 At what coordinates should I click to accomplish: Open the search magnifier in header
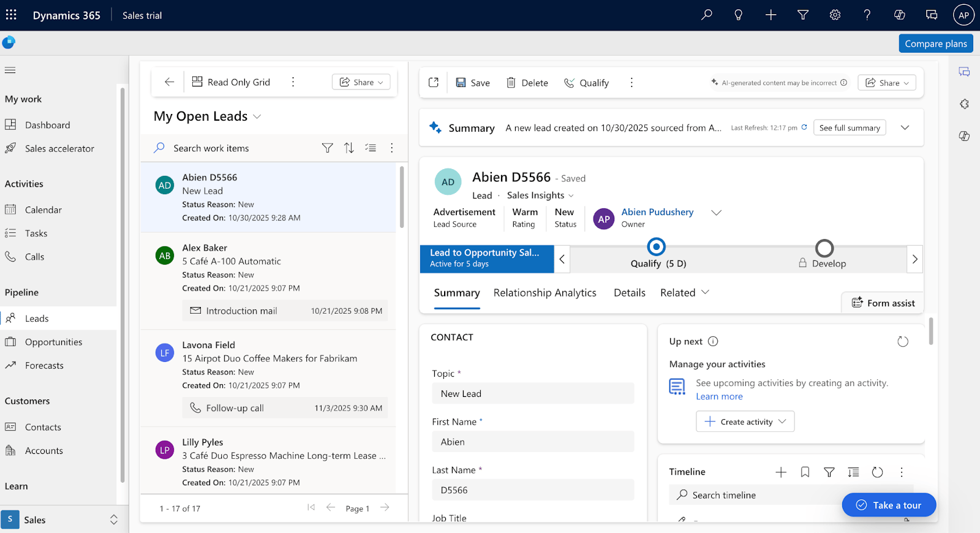707,15
